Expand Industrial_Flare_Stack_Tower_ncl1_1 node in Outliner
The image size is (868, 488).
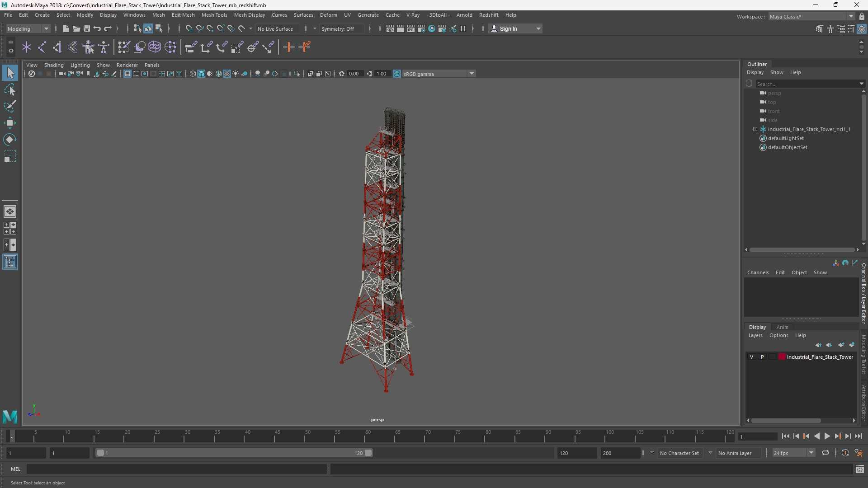pos(755,129)
